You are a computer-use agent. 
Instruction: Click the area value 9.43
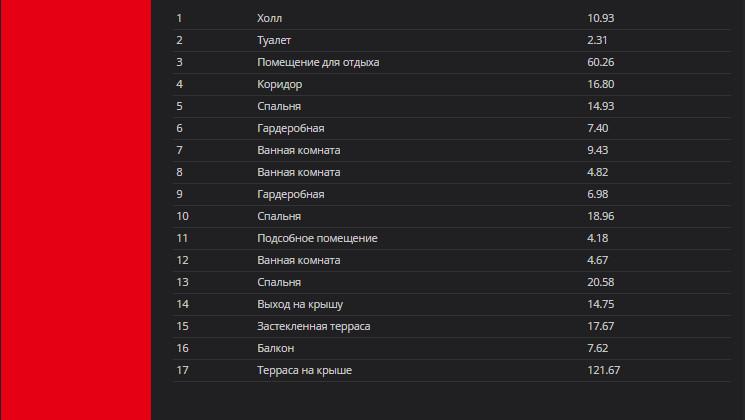click(598, 151)
